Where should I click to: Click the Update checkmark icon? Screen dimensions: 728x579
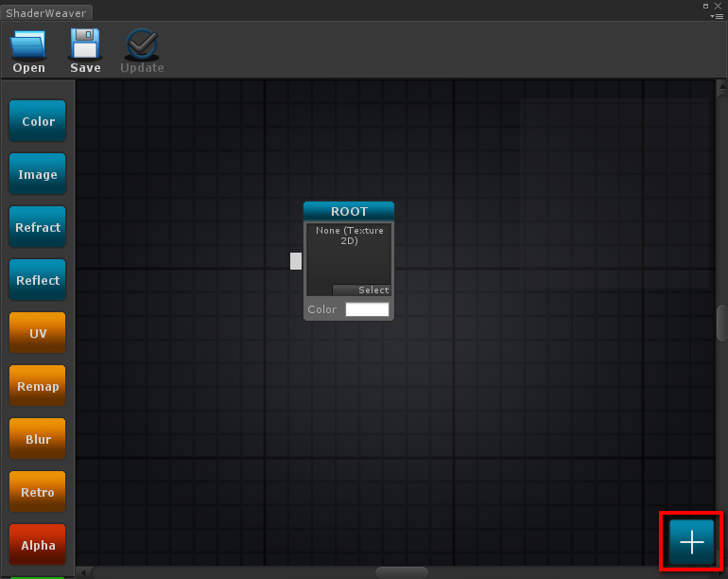[x=142, y=50]
